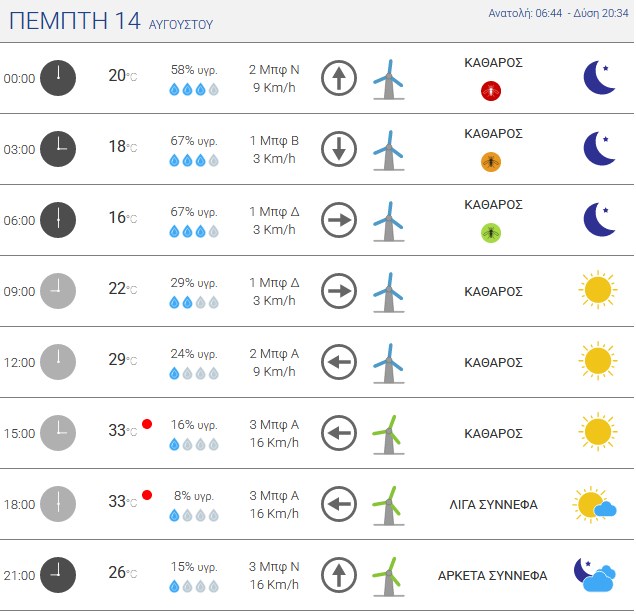
Task: Click the Ανατολή 06:44 - Δύση 20:34 text
Action: 558,13
